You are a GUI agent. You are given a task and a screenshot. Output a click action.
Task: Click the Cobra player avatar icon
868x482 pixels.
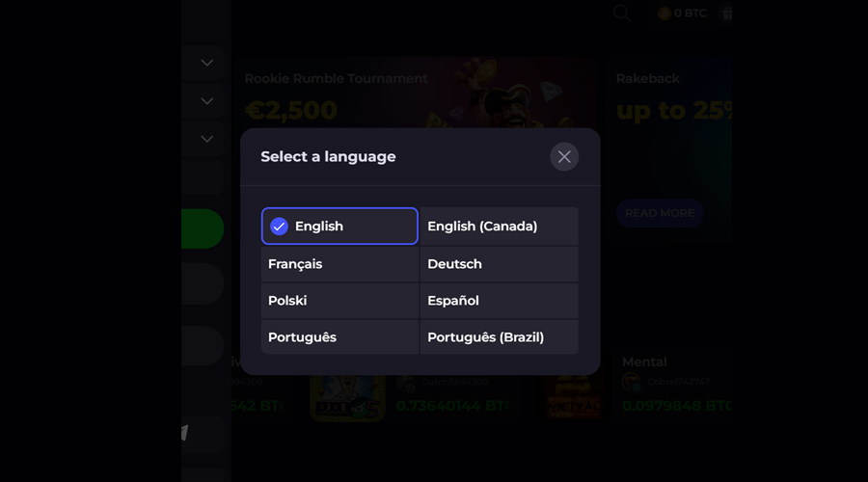631,382
